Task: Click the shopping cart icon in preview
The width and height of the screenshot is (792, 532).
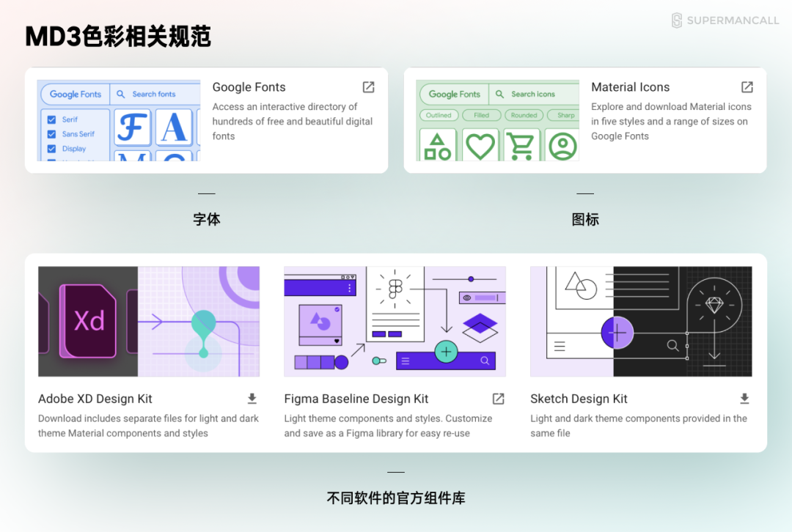Action: 521,147
